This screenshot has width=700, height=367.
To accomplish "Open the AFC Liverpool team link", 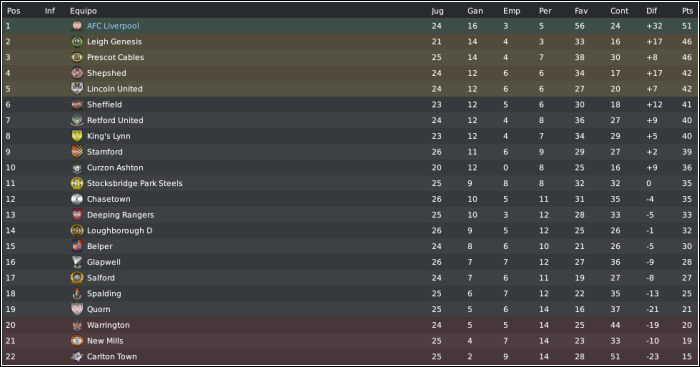I will tap(113, 26).
